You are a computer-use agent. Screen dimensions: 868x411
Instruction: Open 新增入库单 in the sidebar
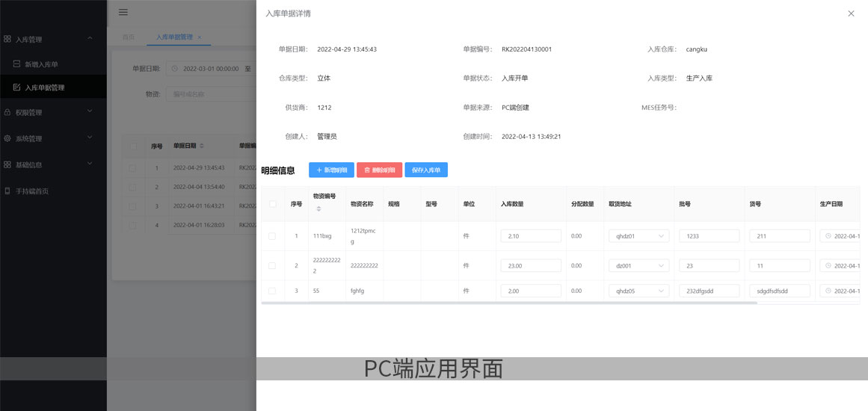[x=40, y=64]
